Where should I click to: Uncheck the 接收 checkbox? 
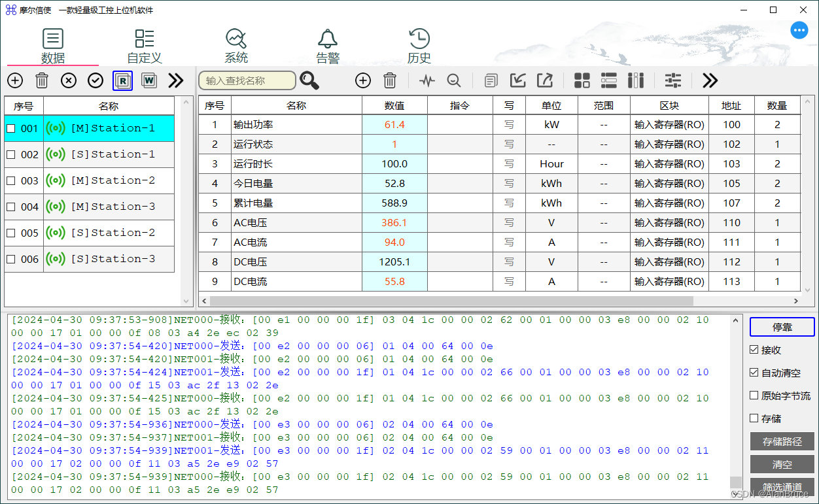coord(754,350)
